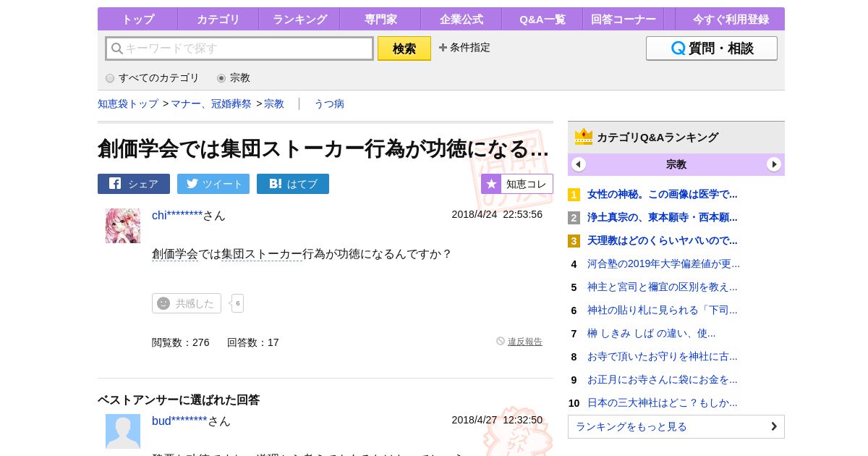The height and width of the screenshot is (456, 868).
Task: Open the ランキング navigation tab
Action: pos(299,19)
